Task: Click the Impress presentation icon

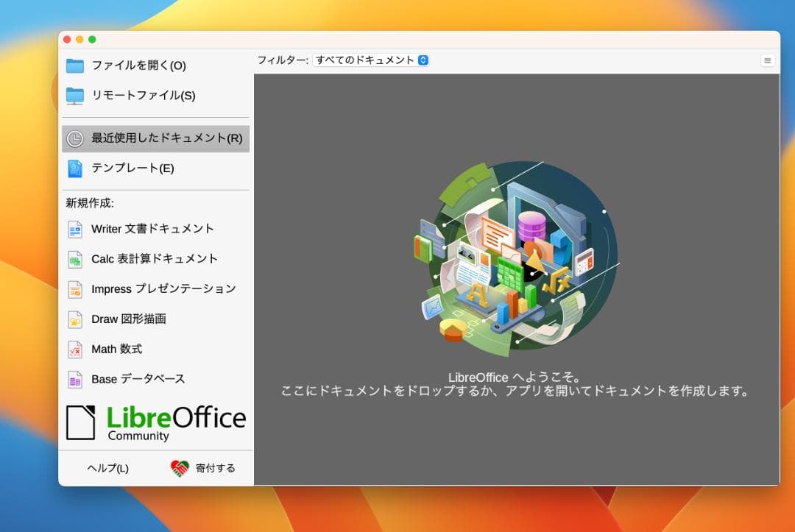Action: pyautogui.click(x=75, y=289)
